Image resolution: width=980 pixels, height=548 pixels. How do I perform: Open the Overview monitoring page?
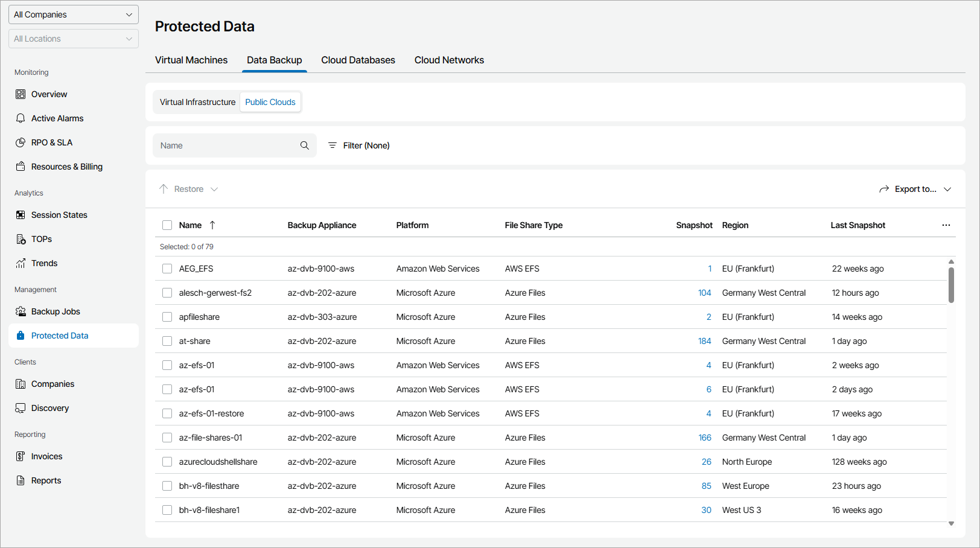[48, 94]
